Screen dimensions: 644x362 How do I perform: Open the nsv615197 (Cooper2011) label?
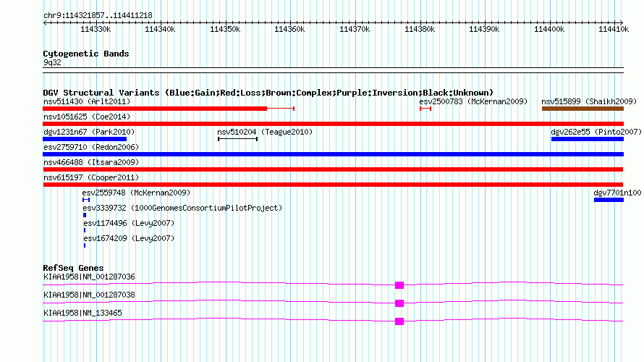tap(91, 177)
